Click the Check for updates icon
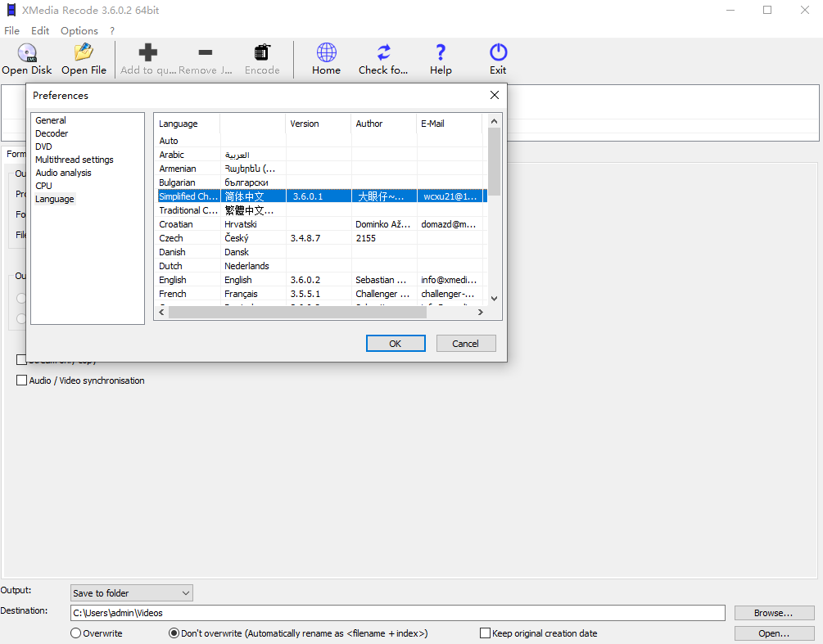 (x=383, y=53)
